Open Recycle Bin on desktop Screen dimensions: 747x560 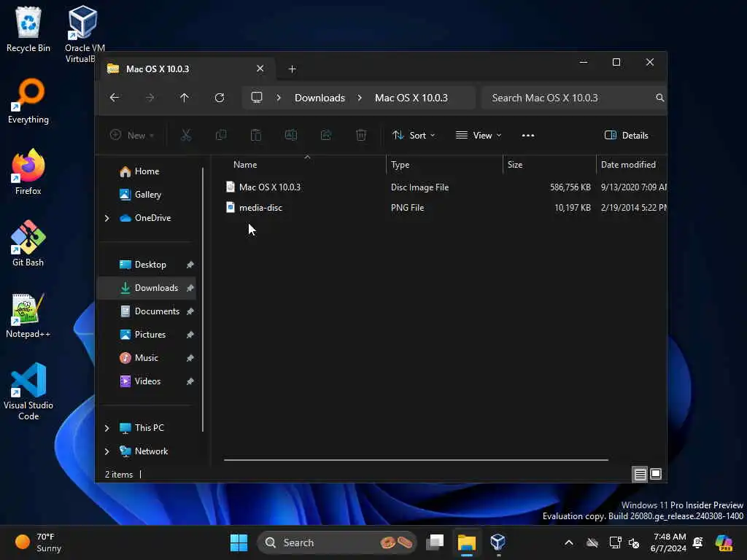28,29
